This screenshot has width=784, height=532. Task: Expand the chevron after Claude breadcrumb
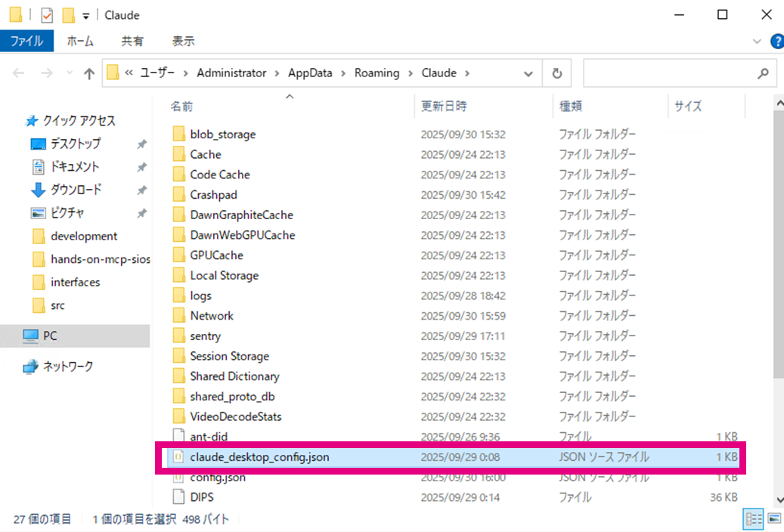click(x=467, y=73)
